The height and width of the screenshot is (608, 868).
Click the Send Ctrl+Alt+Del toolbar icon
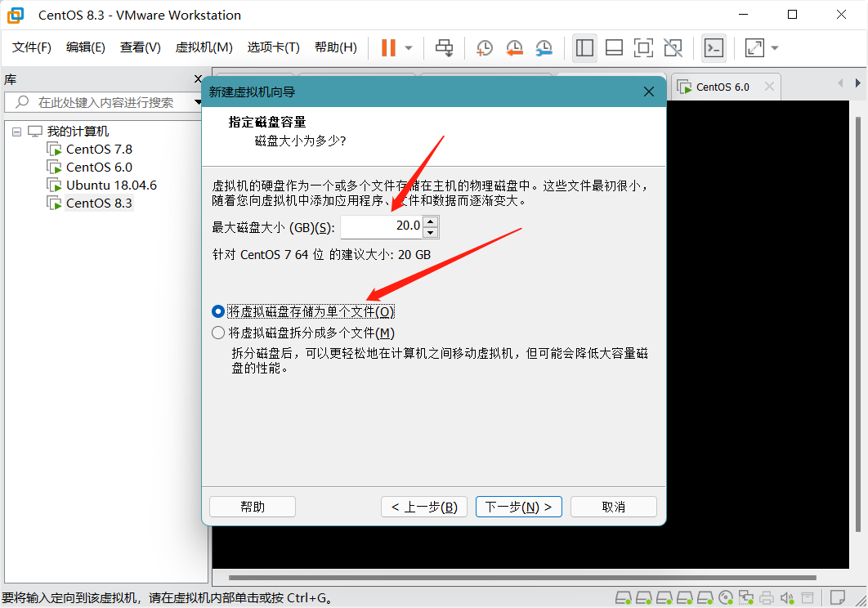pos(444,47)
